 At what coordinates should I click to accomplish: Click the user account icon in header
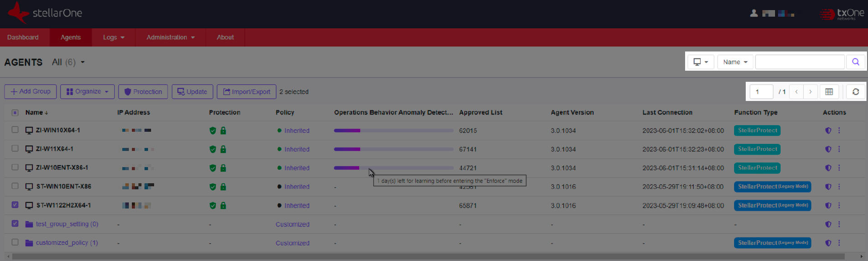tap(754, 14)
